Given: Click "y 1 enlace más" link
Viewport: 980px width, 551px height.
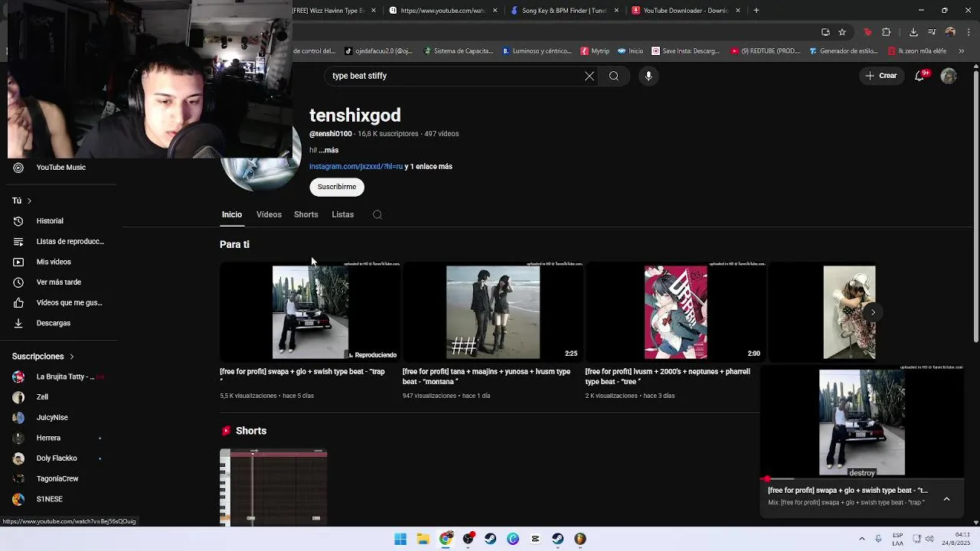Looking at the screenshot, I should tap(429, 166).
